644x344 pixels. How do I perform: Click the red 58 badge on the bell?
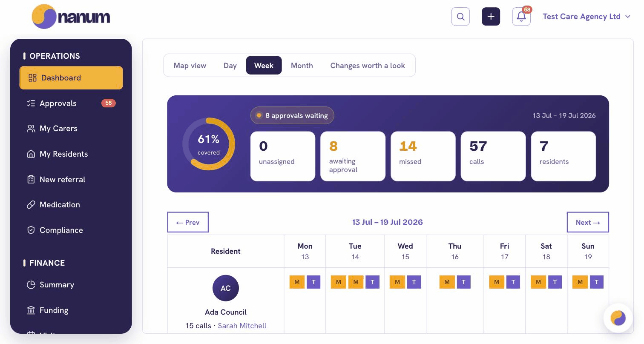(x=527, y=9)
